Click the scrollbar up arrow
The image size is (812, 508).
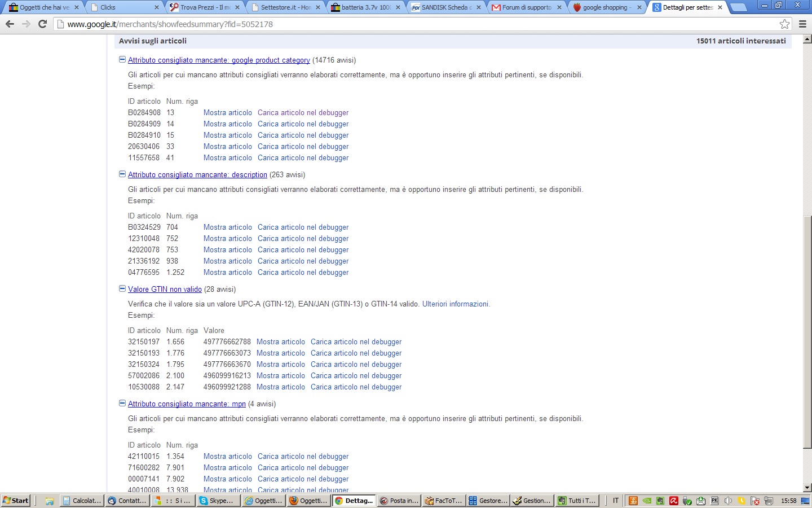click(807, 39)
